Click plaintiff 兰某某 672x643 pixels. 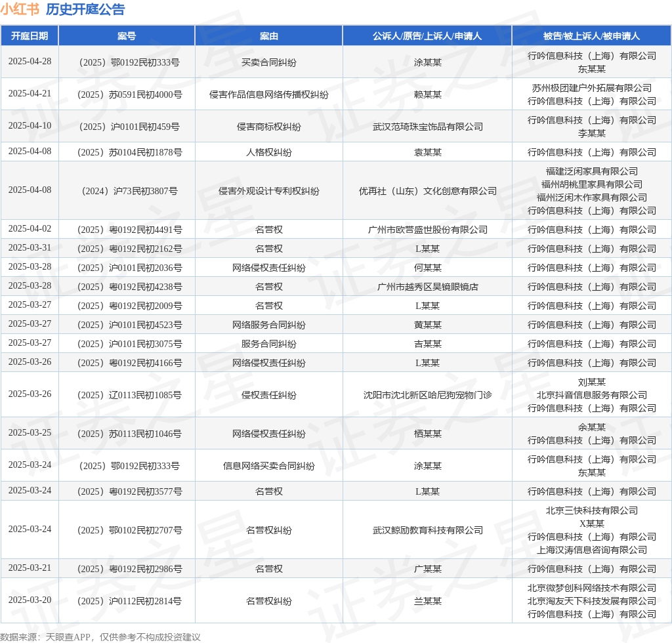click(427, 601)
